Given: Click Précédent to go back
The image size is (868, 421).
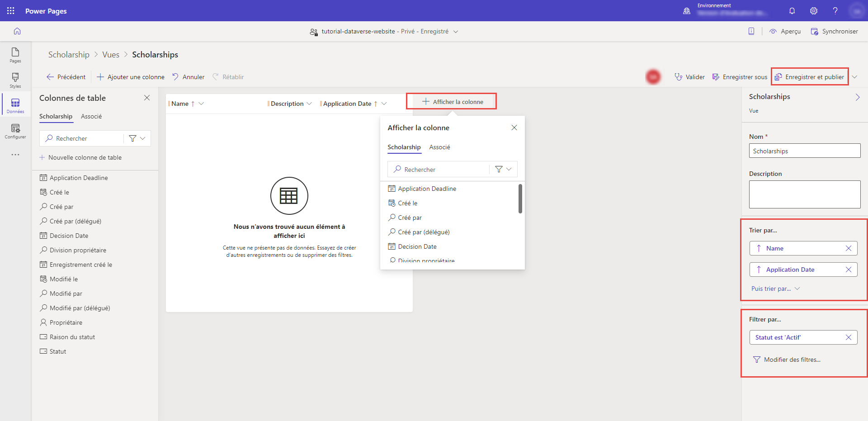Looking at the screenshot, I should click(x=66, y=77).
